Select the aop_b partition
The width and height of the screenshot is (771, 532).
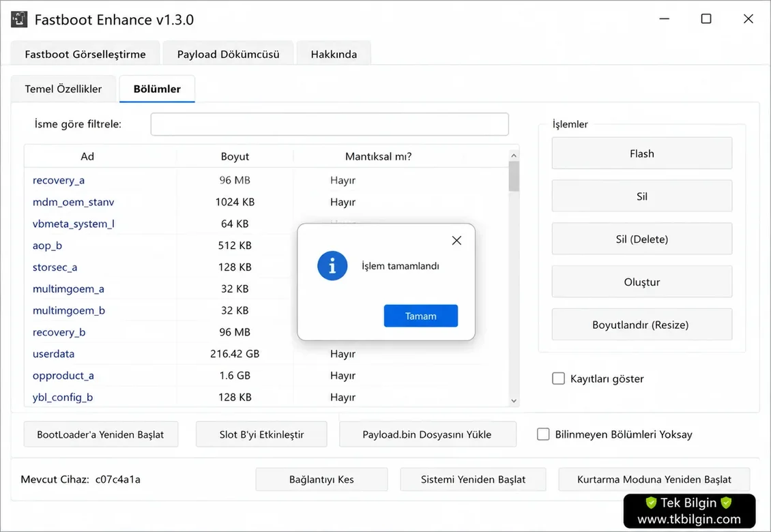click(47, 246)
